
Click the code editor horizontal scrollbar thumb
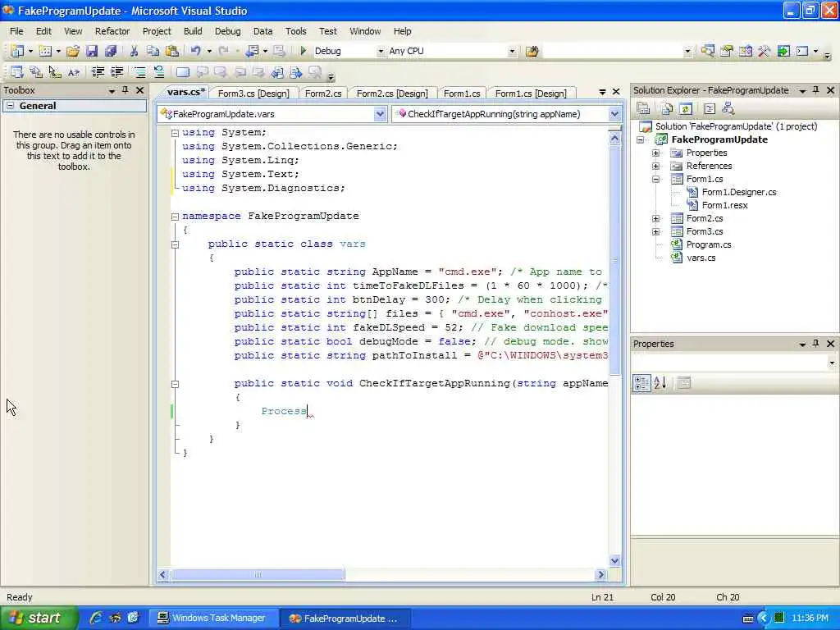click(x=258, y=574)
